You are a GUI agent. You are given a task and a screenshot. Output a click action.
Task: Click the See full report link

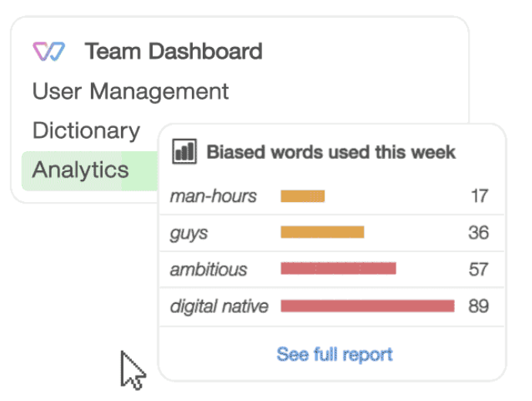pos(335,354)
